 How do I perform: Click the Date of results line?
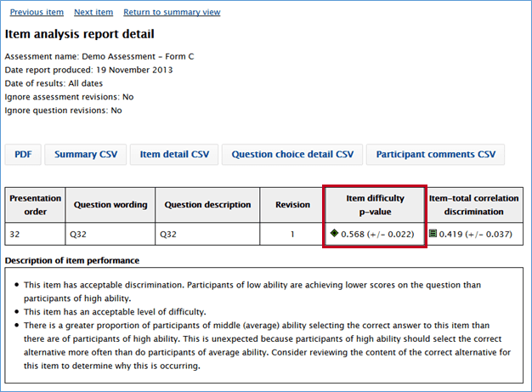[54, 83]
